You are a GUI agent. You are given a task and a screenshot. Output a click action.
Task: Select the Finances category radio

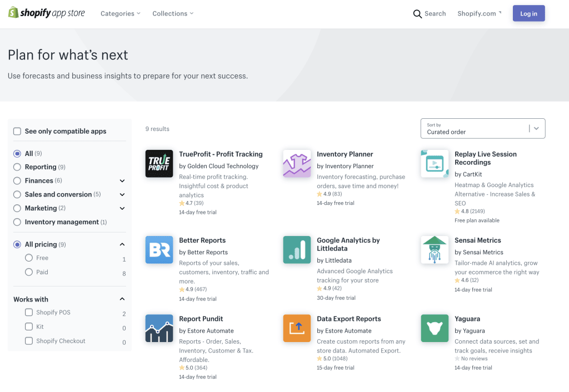17,180
